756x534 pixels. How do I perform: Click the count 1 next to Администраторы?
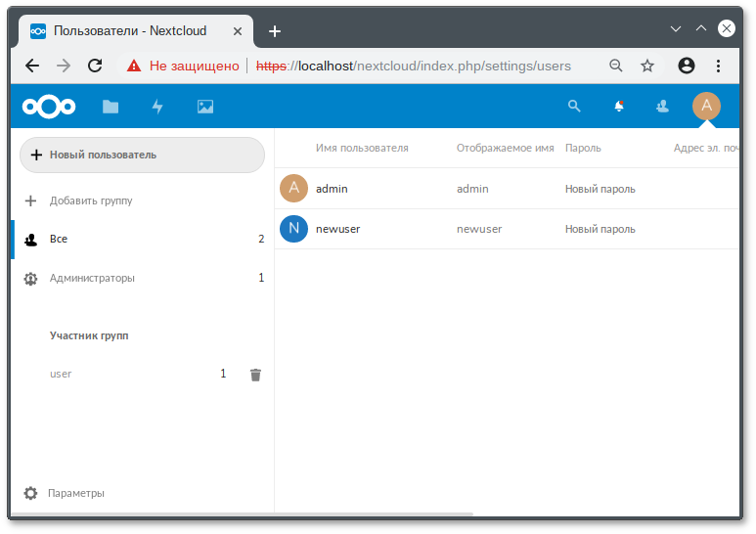pos(261,278)
